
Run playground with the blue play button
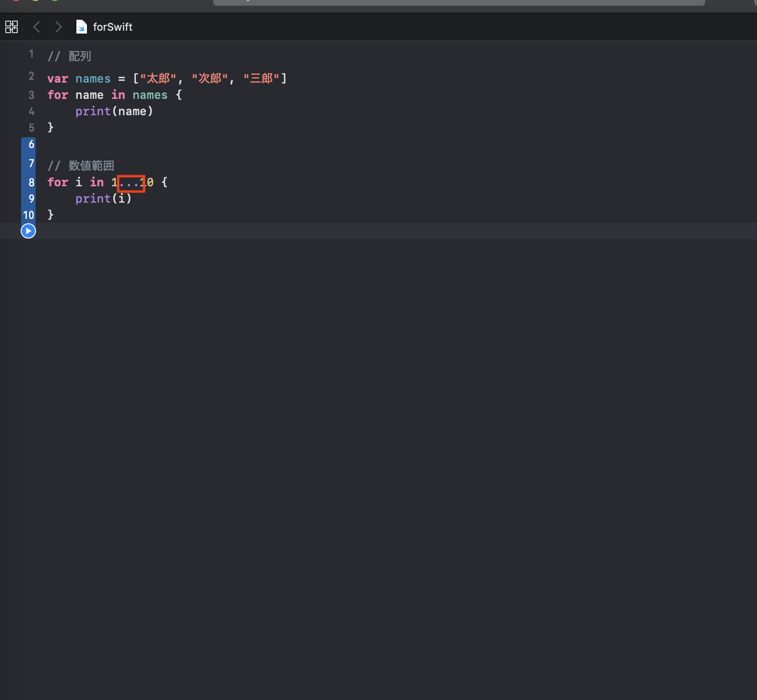point(28,231)
